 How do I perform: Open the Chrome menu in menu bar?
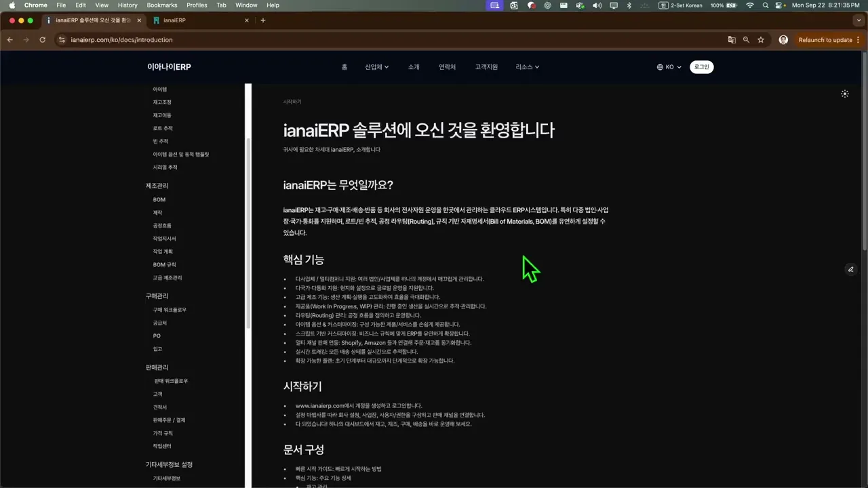coord(36,5)
